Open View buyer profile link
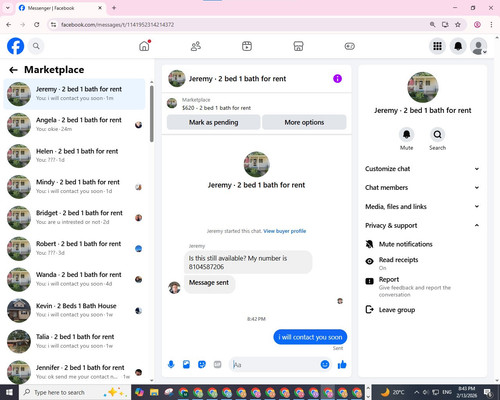The image size is (500, 400). (x=284, y=231)
